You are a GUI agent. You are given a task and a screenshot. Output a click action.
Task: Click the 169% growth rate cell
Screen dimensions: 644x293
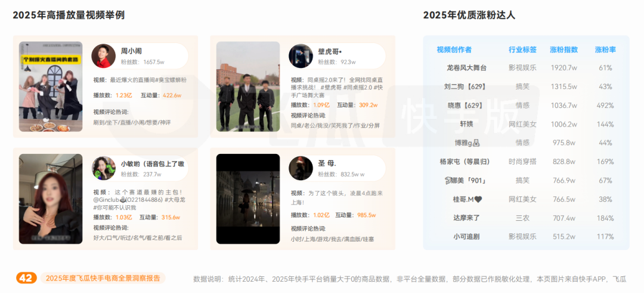tap(605, 162)
